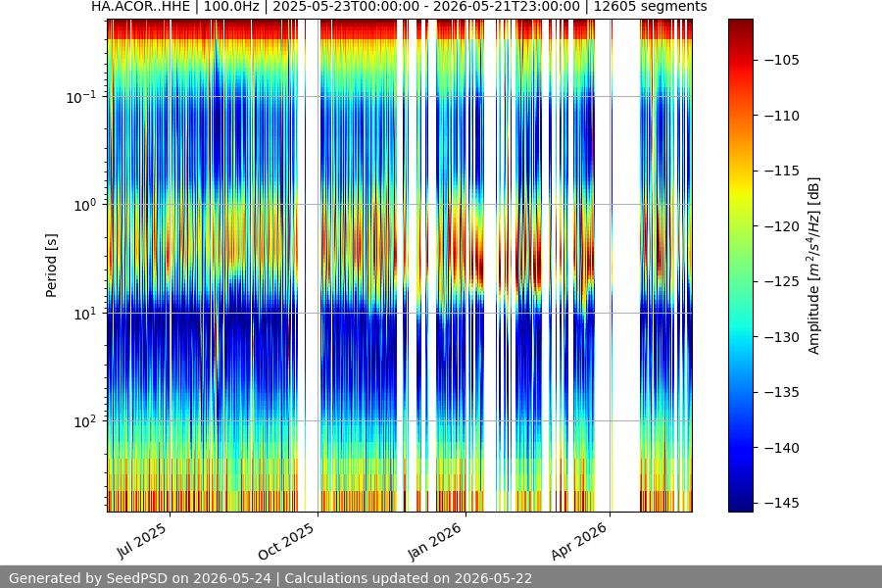882x588 pixels.
Task: Click the −125 colorbar tick label
Action: click(x=781, y=281)
